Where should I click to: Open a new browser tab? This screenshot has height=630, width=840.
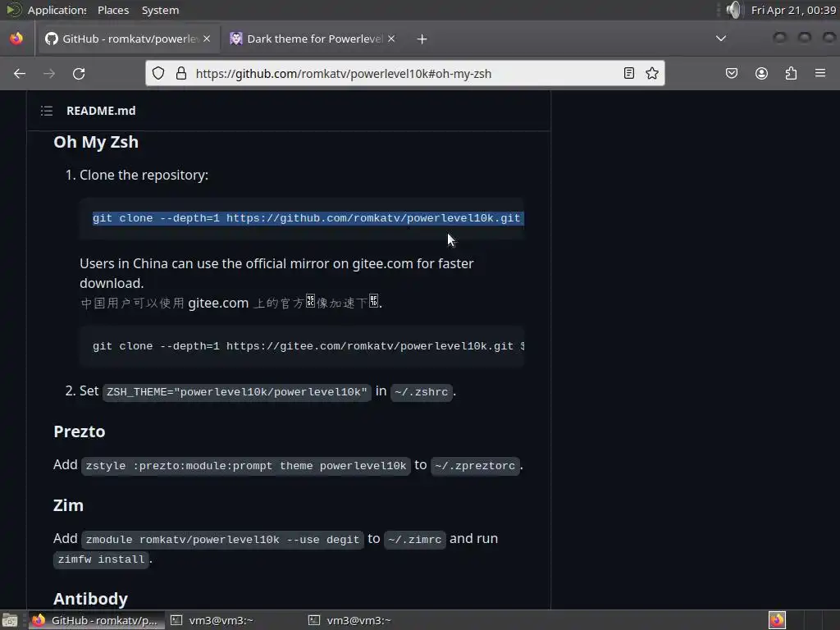[422, 39]
